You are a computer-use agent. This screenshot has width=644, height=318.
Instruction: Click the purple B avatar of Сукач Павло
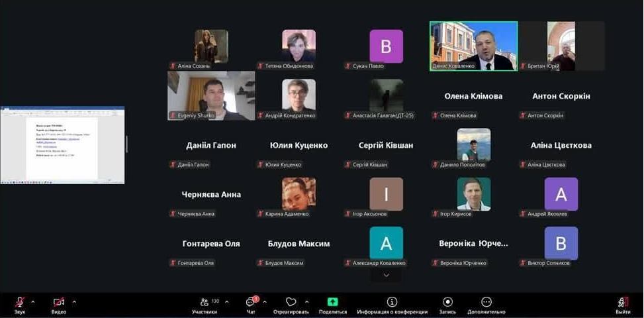click(x=386, y=46)
